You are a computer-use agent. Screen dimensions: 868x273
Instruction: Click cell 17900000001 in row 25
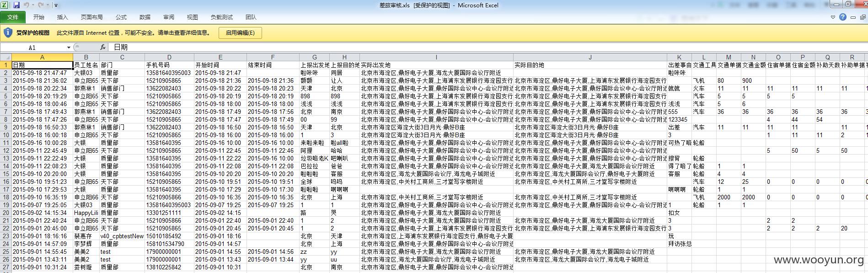point(169,252)
